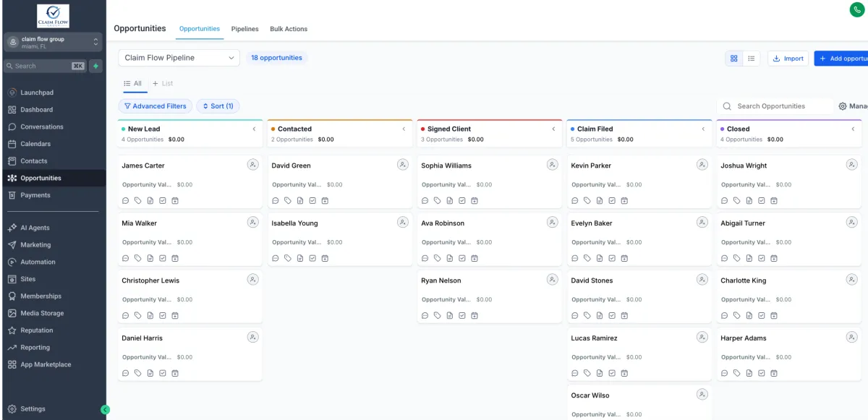Click notes icon on Ava Robinson card
Image resolution: width=868 pixels, height=420 pixels.
point(450,258)
